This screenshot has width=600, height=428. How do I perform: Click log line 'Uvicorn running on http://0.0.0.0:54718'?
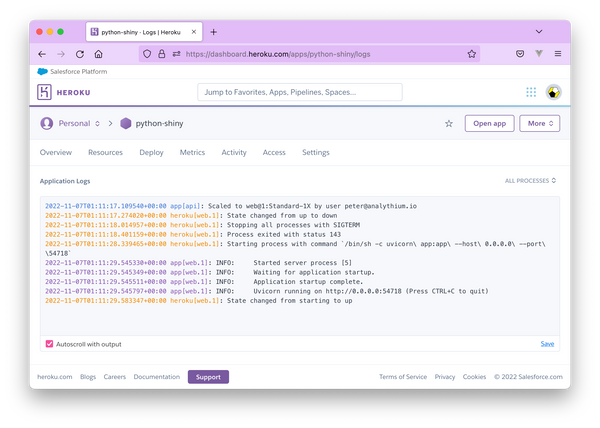click(x=267, y=291)
